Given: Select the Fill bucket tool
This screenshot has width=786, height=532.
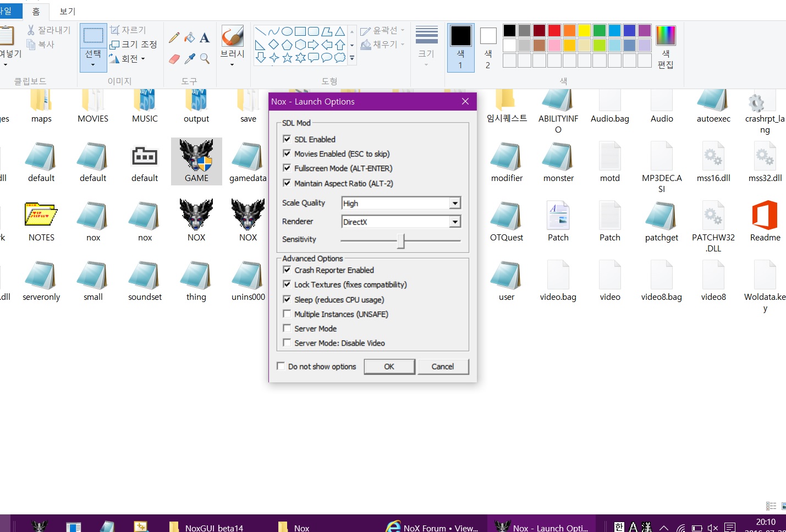Looking at the screenshot, I should [190, 37].
